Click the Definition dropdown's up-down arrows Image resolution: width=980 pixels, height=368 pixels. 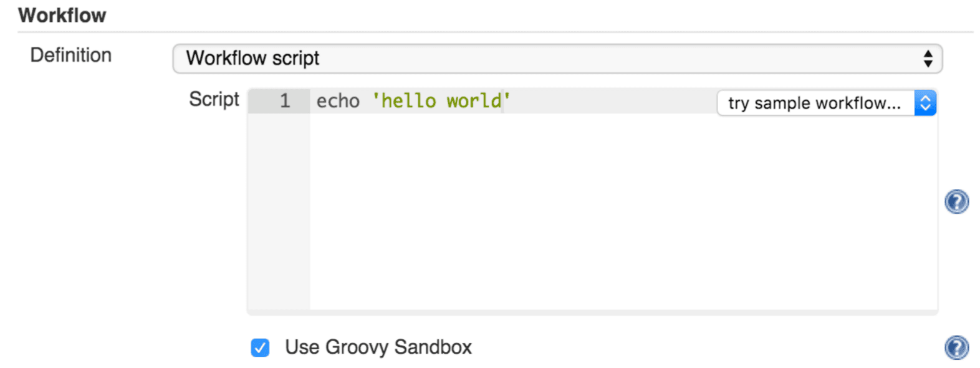tap(928, 59)
